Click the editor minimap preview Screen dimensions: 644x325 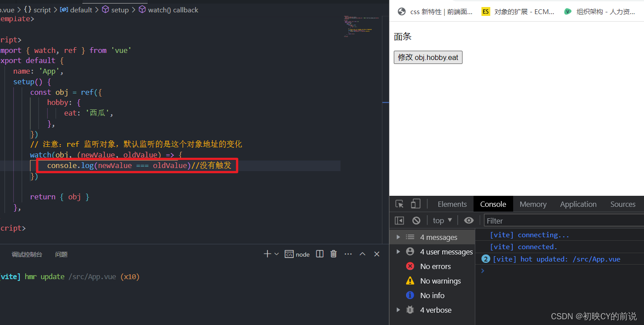[x=361, y=26]
